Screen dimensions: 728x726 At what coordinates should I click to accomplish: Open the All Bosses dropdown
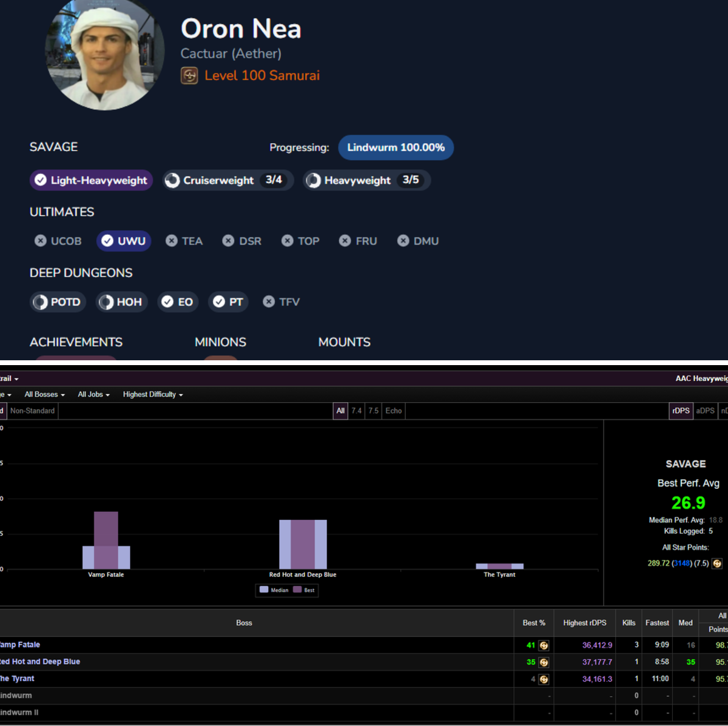[44, 394]
